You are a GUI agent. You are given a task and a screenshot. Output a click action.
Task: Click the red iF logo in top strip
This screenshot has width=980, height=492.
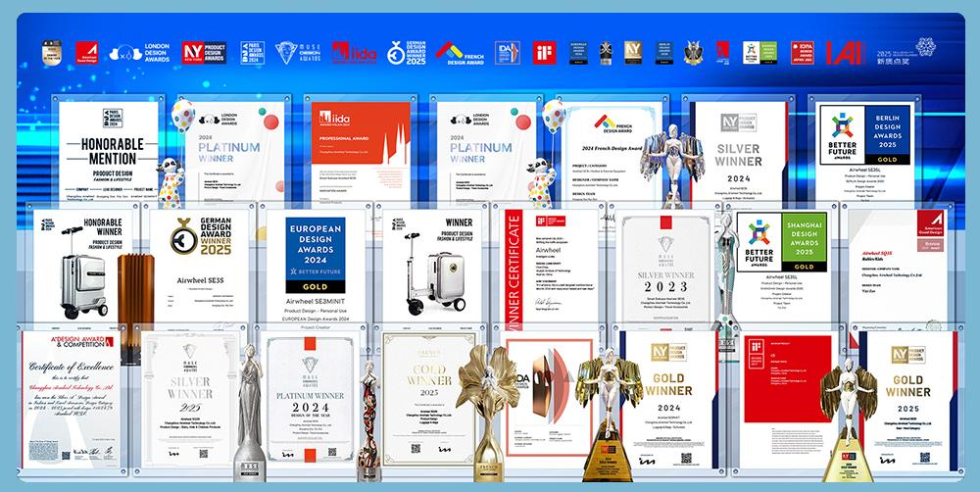545,52
